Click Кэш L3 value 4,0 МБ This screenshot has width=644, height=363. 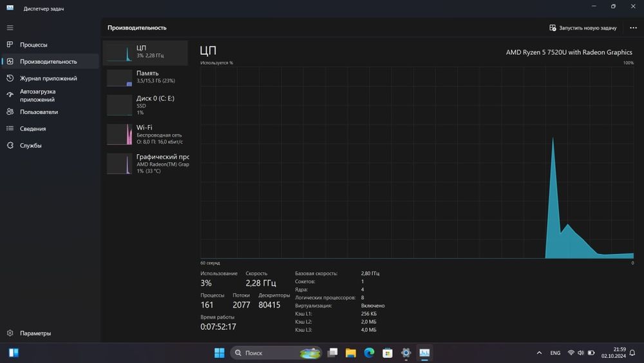click(368, 329)
